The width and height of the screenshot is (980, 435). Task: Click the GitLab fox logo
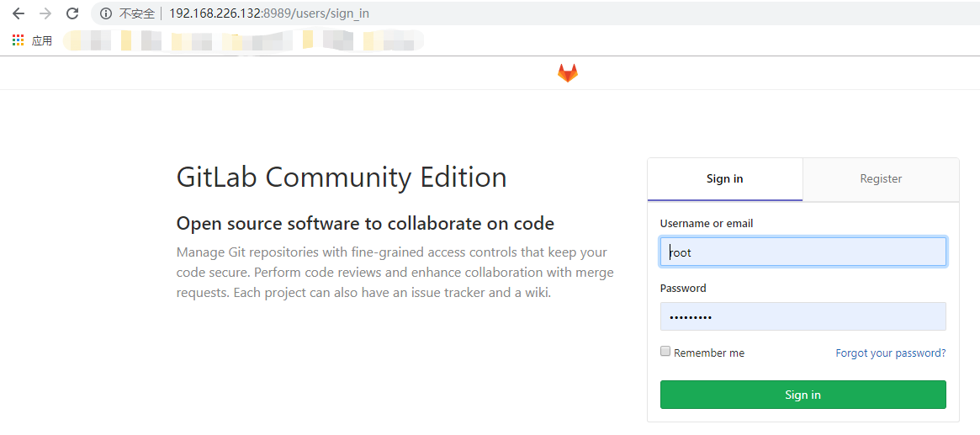tap(568, 73)
